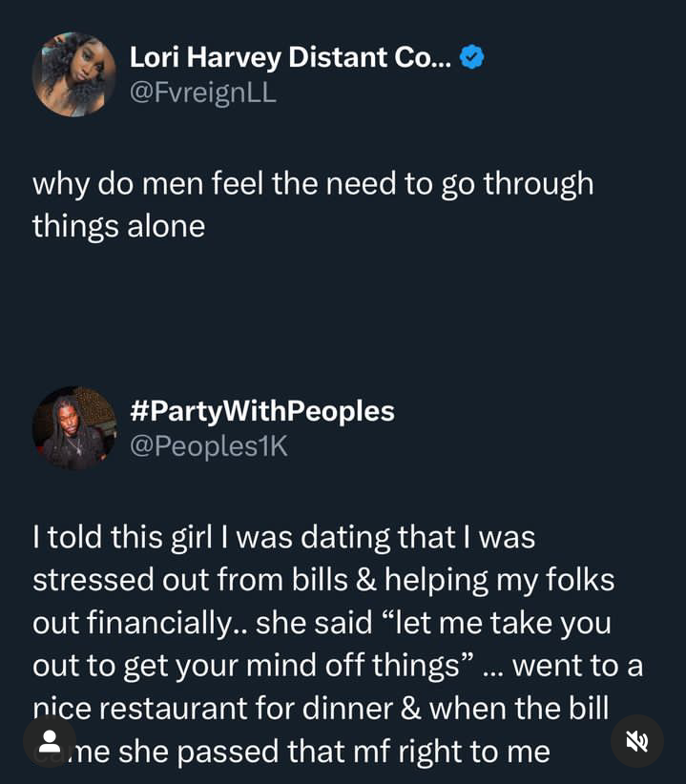
Task: Unmute the video with the speaker icon
Action: (636, 741)
